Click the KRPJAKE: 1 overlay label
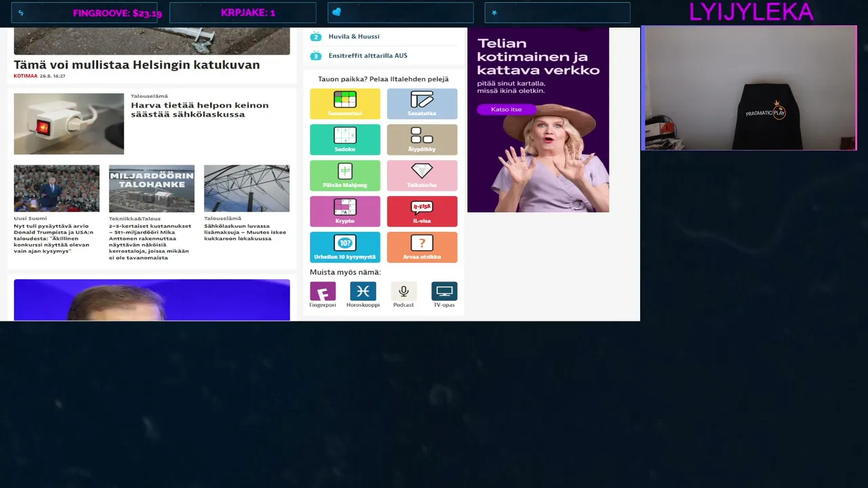 248,13
